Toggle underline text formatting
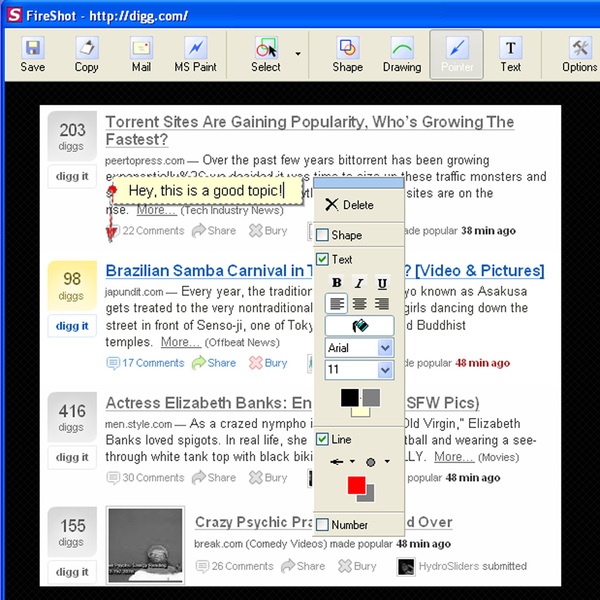The image size is (600, 600). pos(382,282)
